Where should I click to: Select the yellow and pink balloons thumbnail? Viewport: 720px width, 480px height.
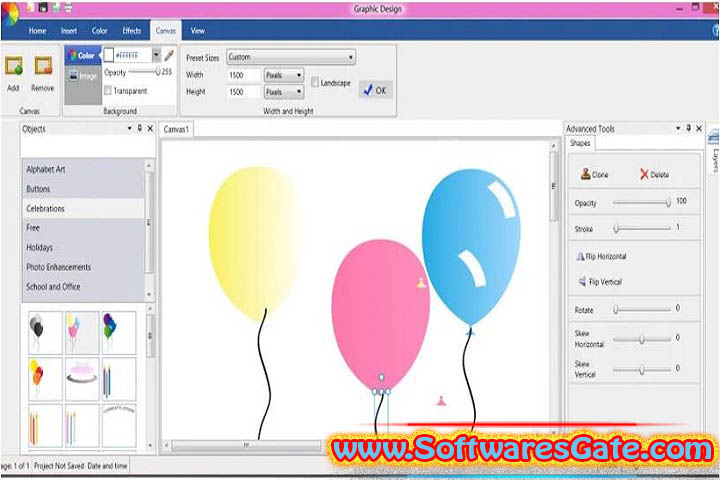point(82,333)
